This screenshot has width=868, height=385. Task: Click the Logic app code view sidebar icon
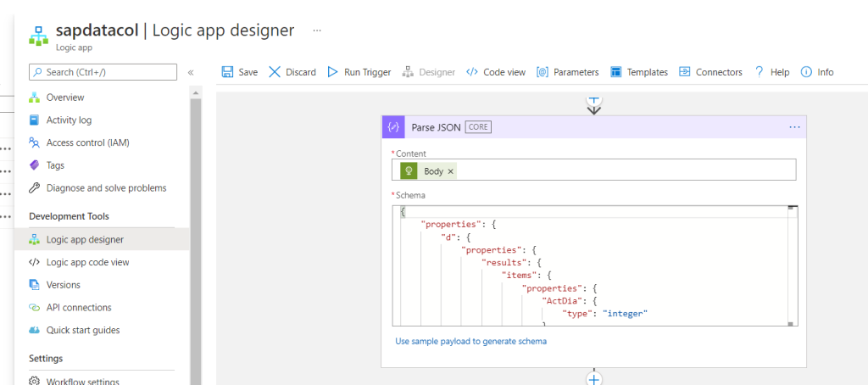click(x=34, y=262)
